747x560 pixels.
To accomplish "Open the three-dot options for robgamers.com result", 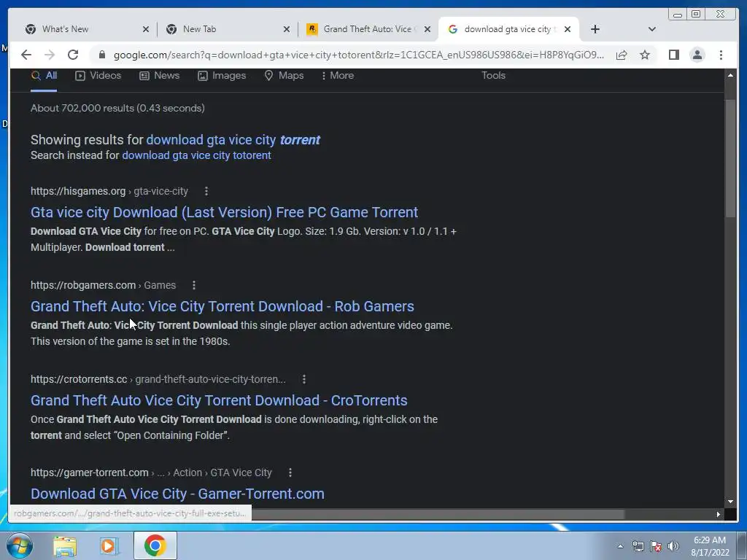I will coord(194,285).
